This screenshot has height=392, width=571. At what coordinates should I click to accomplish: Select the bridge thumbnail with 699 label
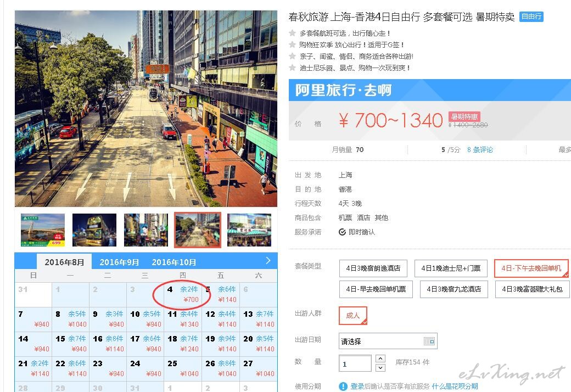tap(43, 230)
